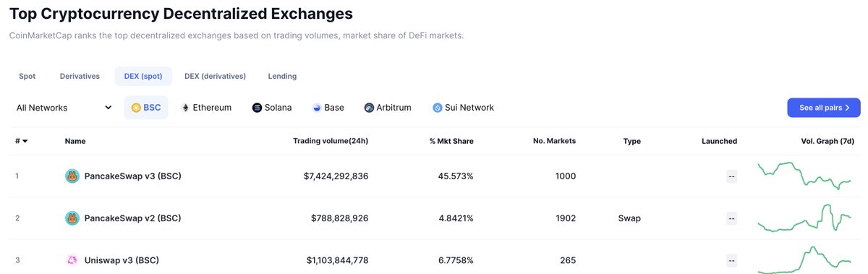
Task: Select the Ethereum network icon
Action: [185, 108]
